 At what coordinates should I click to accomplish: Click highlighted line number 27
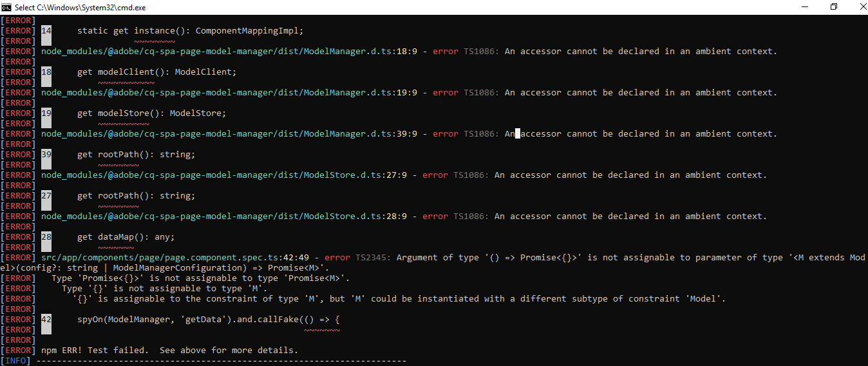(46, 196)
